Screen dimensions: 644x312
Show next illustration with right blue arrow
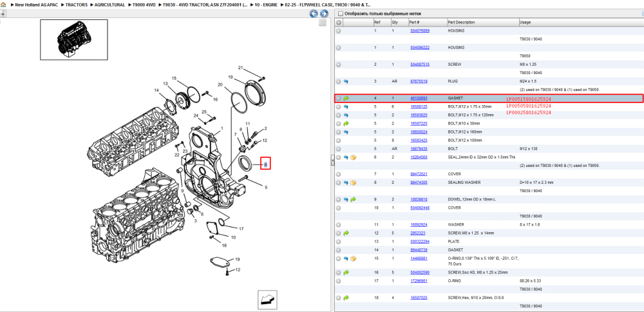tap(324, 14)
